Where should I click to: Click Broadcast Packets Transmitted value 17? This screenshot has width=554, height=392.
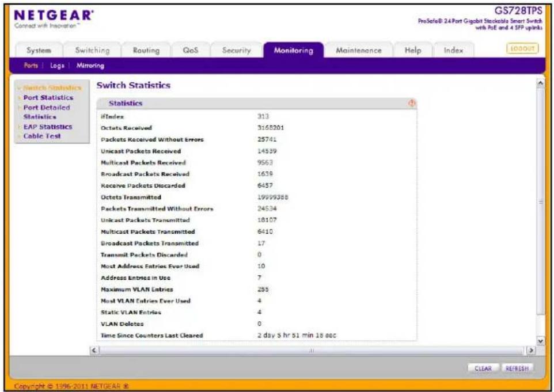coord(261,243)
